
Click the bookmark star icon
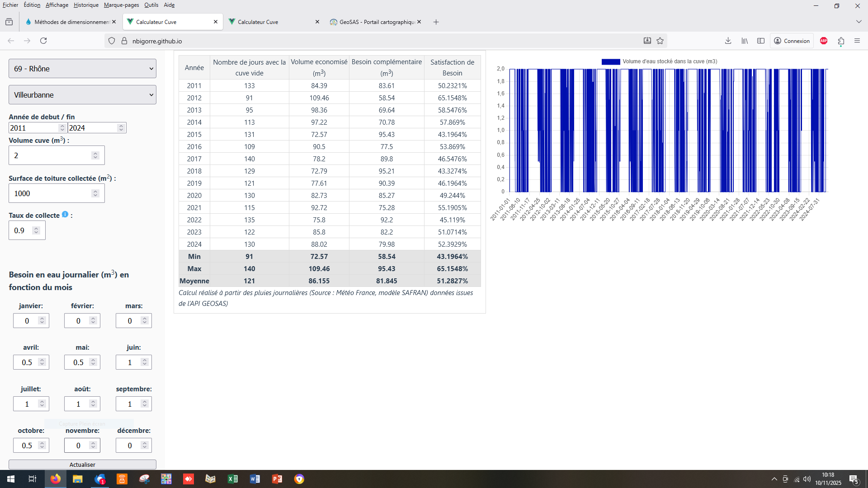click(x=660, y=41)
